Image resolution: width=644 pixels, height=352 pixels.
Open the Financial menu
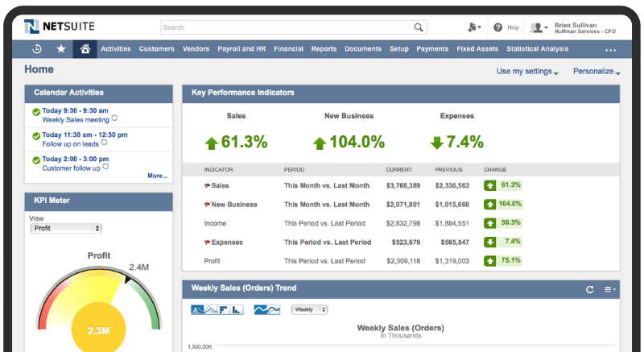(x=288, y=49)
